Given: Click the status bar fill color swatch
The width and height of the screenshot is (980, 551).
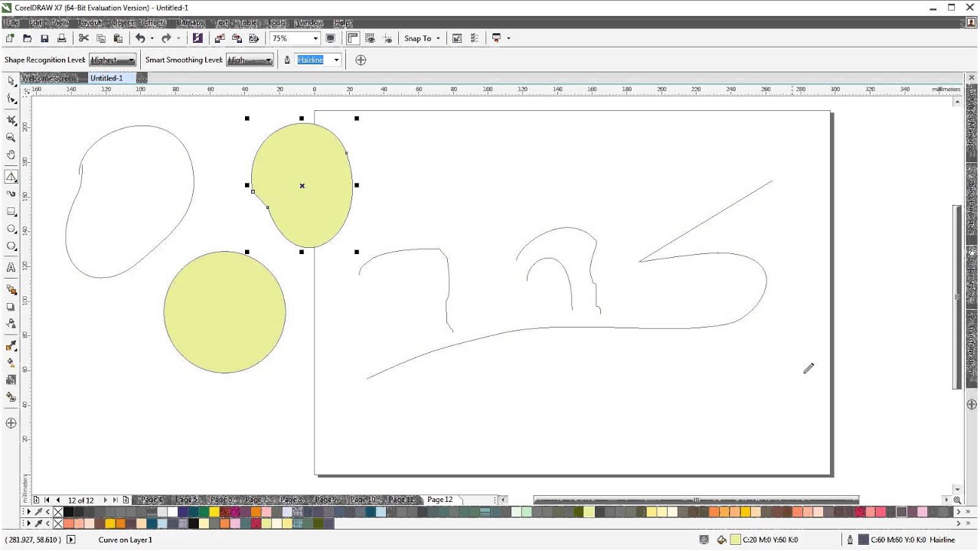Looking at the screenshot, I should [x=736, y=540].
